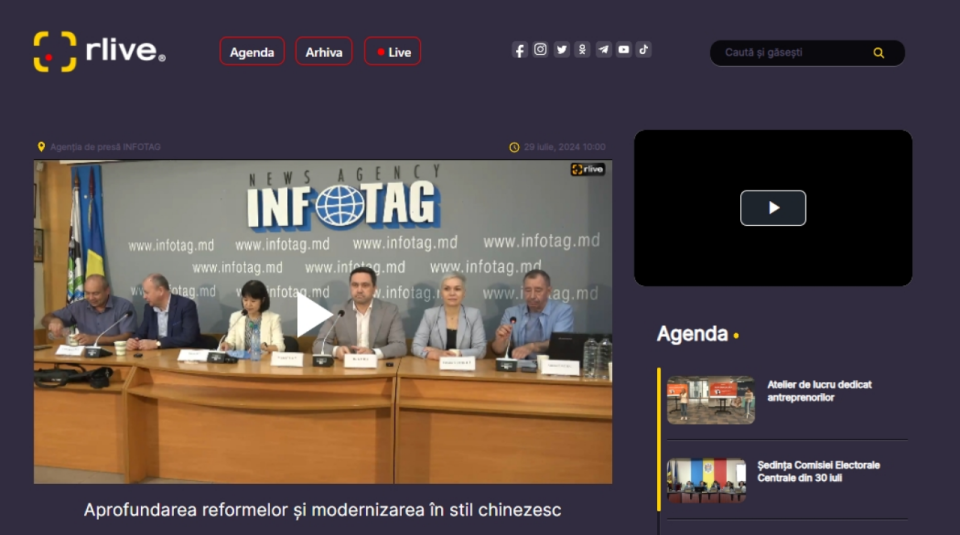Open the Agenda menu item
The image size is (960, 535).
(252, 52)
